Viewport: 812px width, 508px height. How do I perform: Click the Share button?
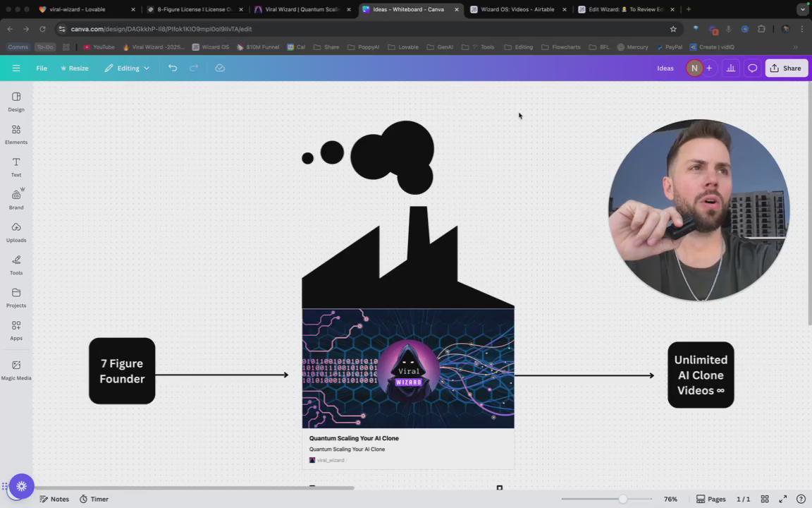pos(786,68)
